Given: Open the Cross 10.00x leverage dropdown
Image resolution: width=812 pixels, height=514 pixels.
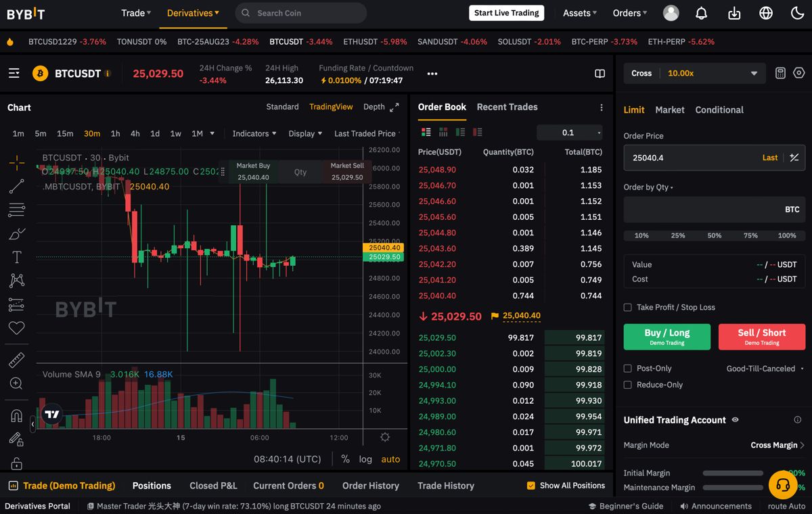Looking at the screenshot, I should pyautogui.click(x=694, y=73).
